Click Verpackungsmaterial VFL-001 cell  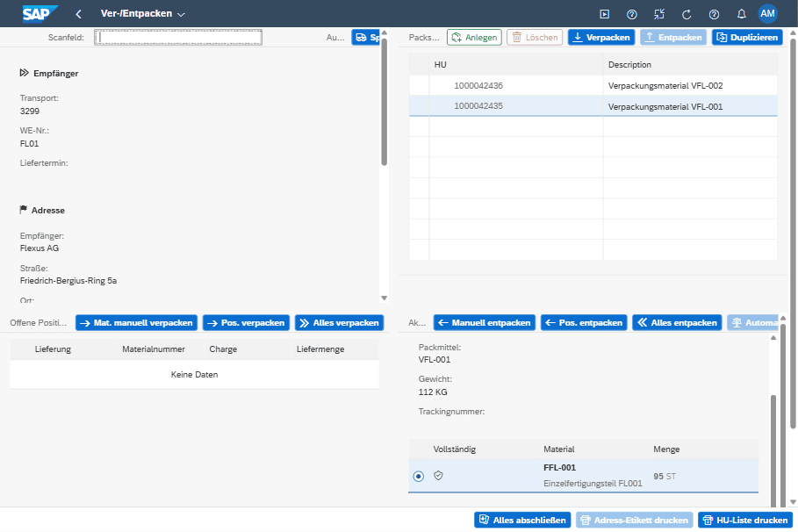click(x=665, y=106)
